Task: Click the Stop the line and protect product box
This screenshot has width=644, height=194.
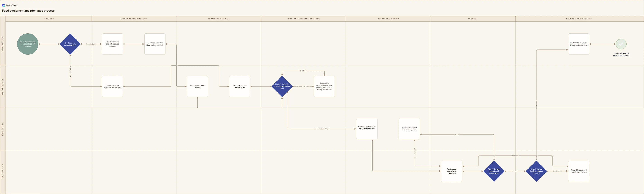Action: (x=113, y=44)
